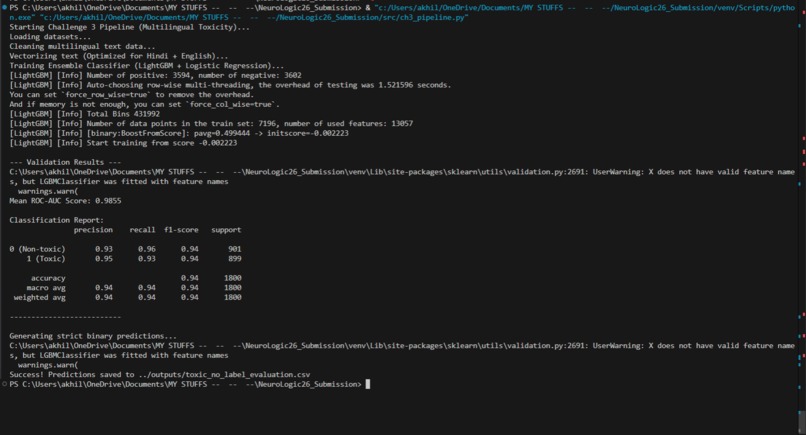The image size is (806, 435).
Task: Click the 'weighted avg' row label
Action: coord(40,298)
